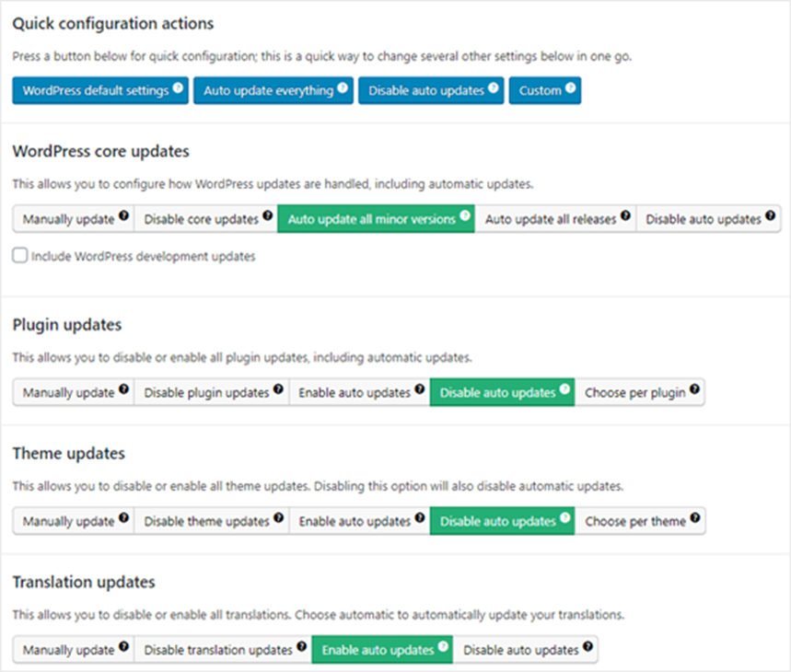Click Translation updates heading
The height and width of the screenshot is (672, 791).
click(x=84, y=582)
